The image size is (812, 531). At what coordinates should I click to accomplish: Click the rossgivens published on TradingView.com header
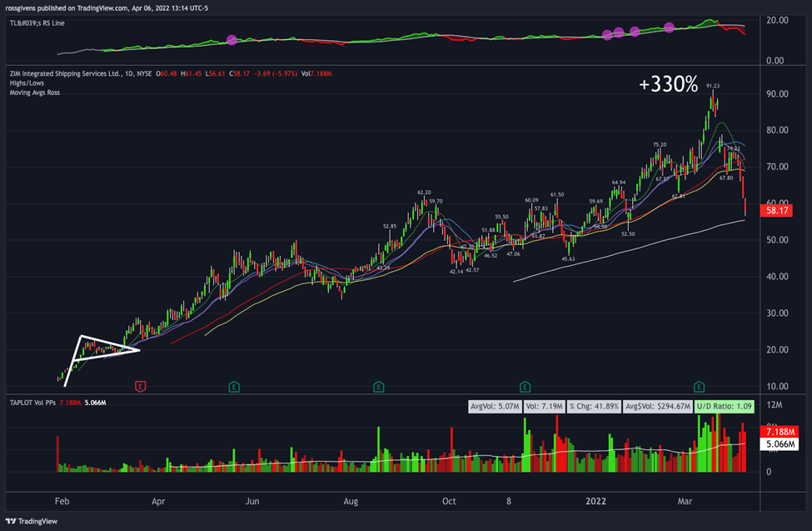tap(107, 8)
